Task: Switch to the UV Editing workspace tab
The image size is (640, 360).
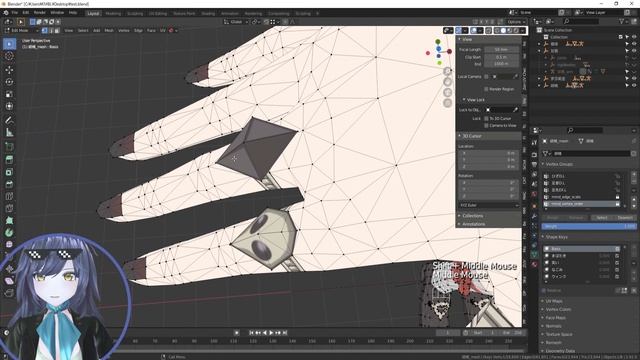Action: coord(158,13)
